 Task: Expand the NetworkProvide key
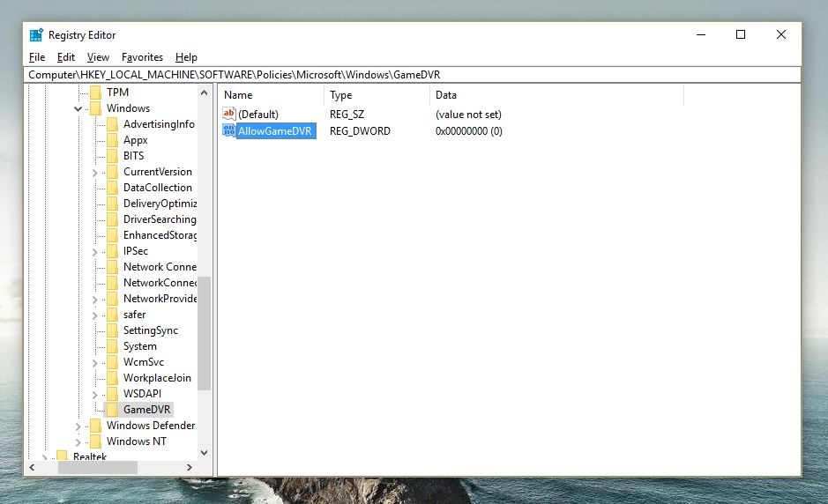point(95,300)
